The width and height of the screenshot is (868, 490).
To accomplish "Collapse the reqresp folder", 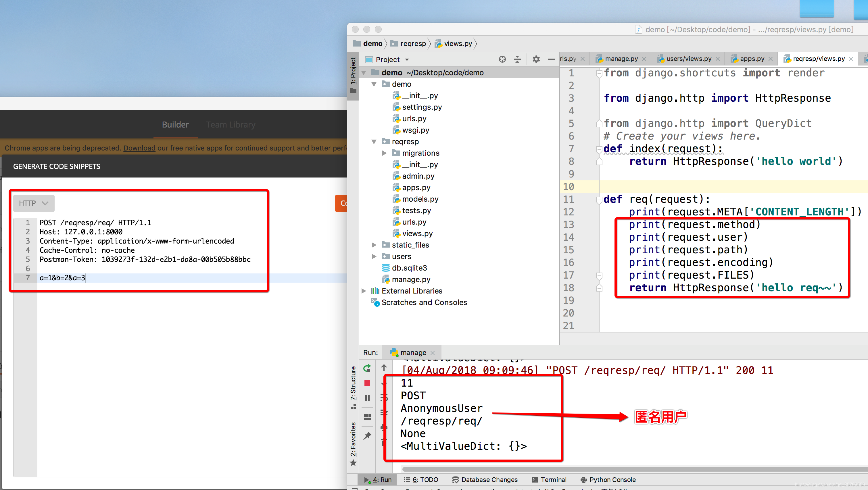I will tap(374, 142).
